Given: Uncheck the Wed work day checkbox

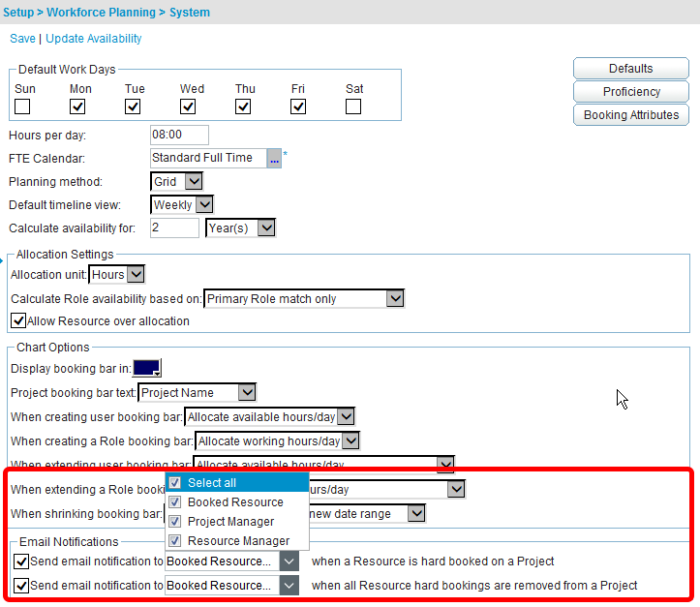Looking at the screenshot, I should [x=188, y=106].
